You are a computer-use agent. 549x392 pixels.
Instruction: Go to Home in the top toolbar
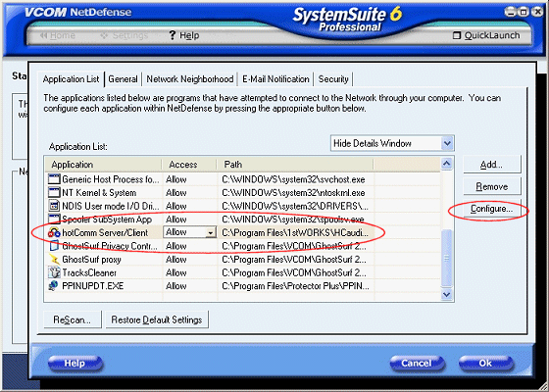tap(58, 35)
